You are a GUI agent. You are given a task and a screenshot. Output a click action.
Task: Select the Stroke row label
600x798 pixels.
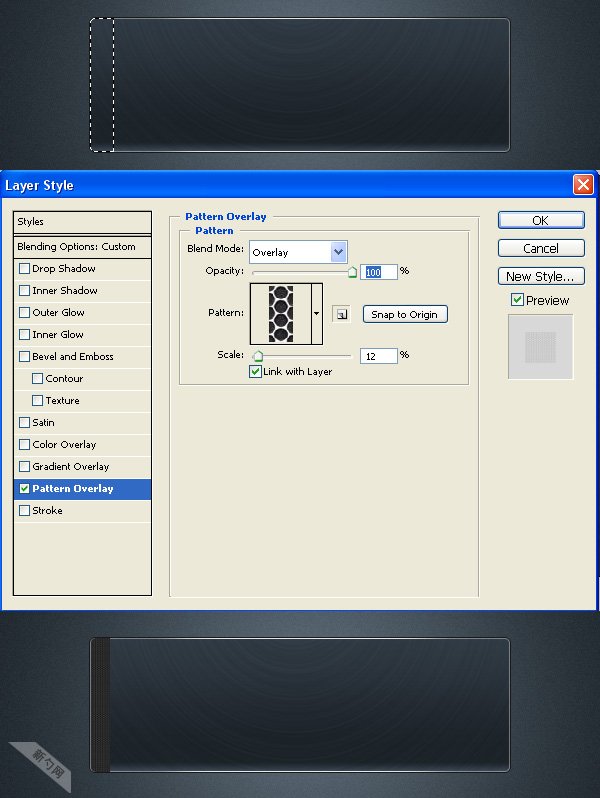(x=47, y=510)
